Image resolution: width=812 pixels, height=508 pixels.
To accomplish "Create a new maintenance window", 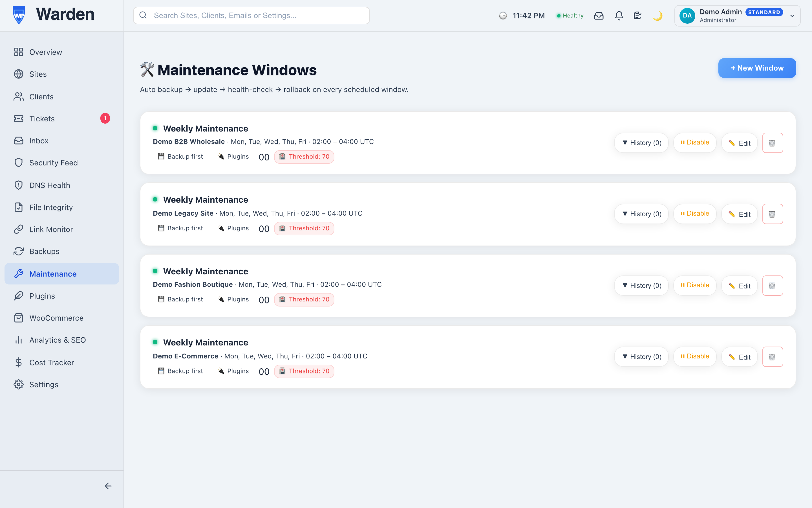I will point(757,68).
